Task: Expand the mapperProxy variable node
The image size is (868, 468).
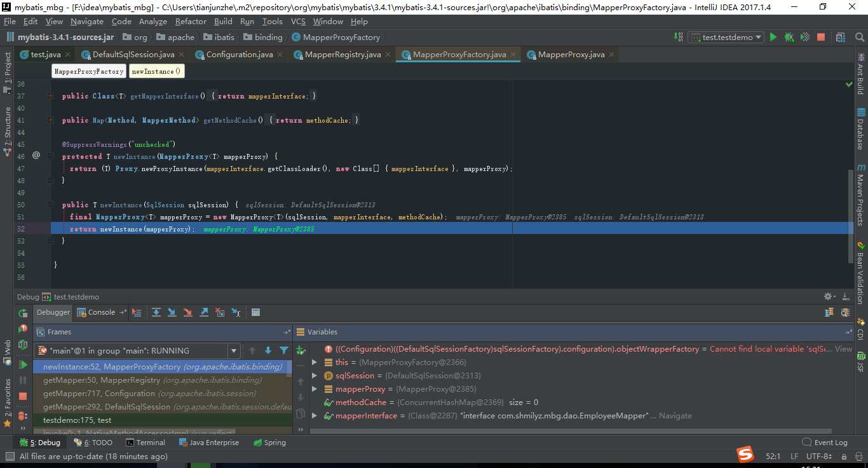Action: point(313,389)
